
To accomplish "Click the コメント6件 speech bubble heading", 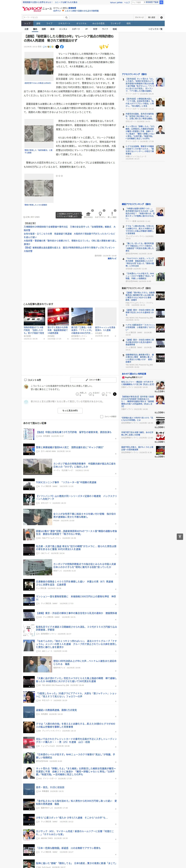I will [32, 380].
